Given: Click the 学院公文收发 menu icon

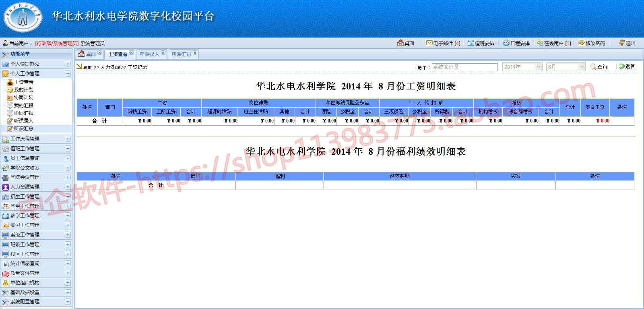Looking at the screenshot, I should coord(6,168).
